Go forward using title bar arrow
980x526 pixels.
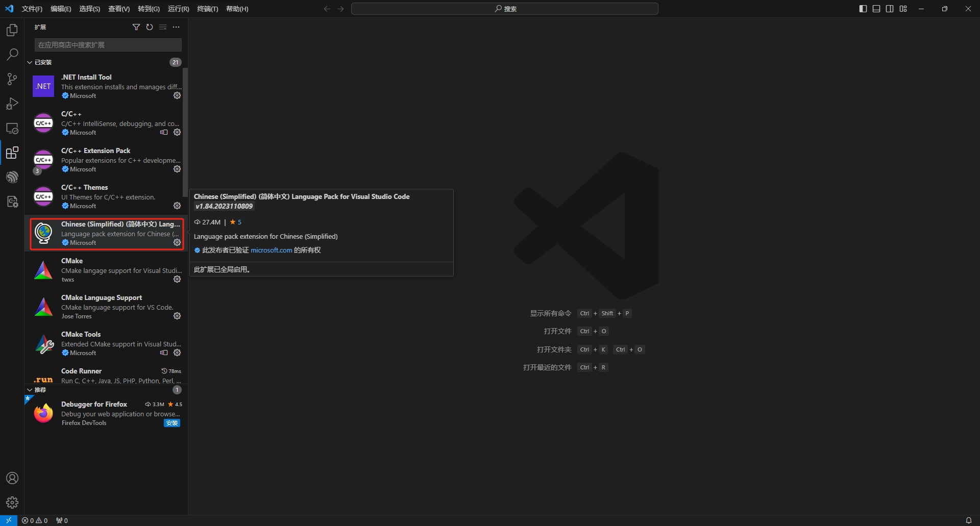pyautogui.click(x=340, y=9)
